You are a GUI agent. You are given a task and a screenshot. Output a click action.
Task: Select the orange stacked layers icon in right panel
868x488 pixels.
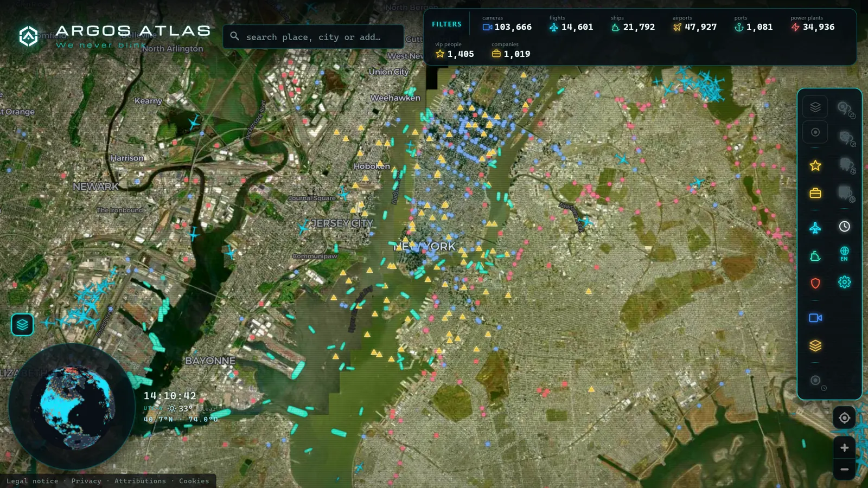[x=815, y=345]
